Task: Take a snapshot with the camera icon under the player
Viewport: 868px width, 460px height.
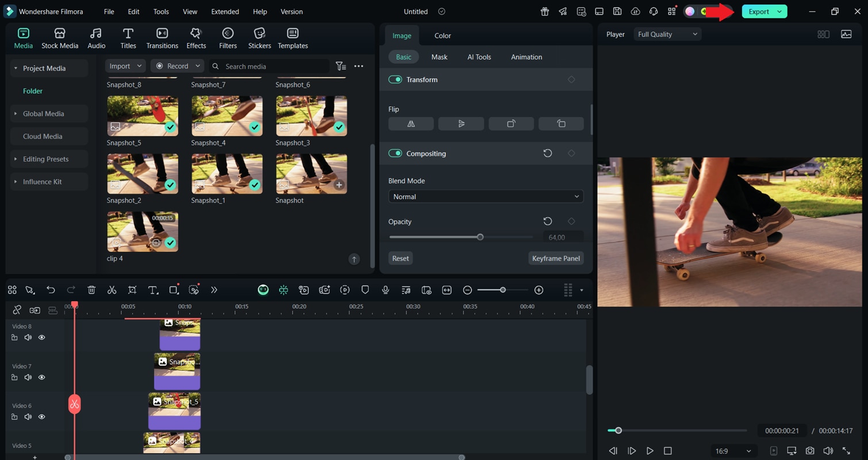Action: [810, 451]
